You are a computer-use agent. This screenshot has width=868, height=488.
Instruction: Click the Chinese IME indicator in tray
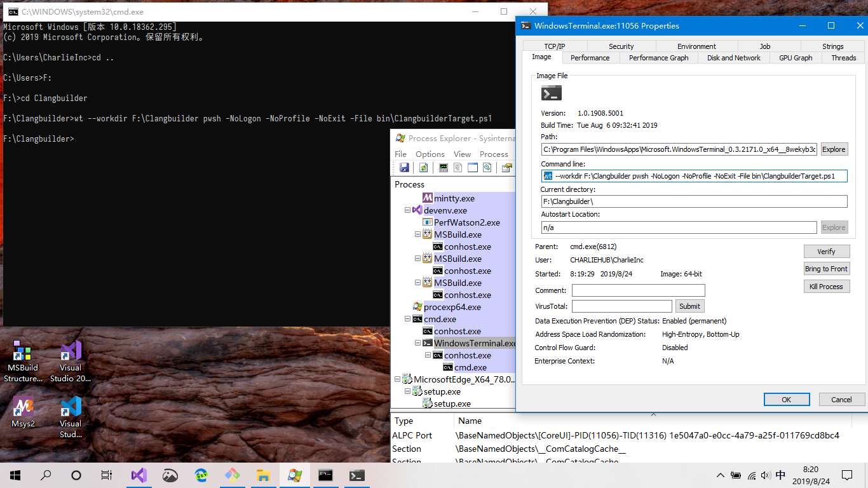[x=781, y=475]
